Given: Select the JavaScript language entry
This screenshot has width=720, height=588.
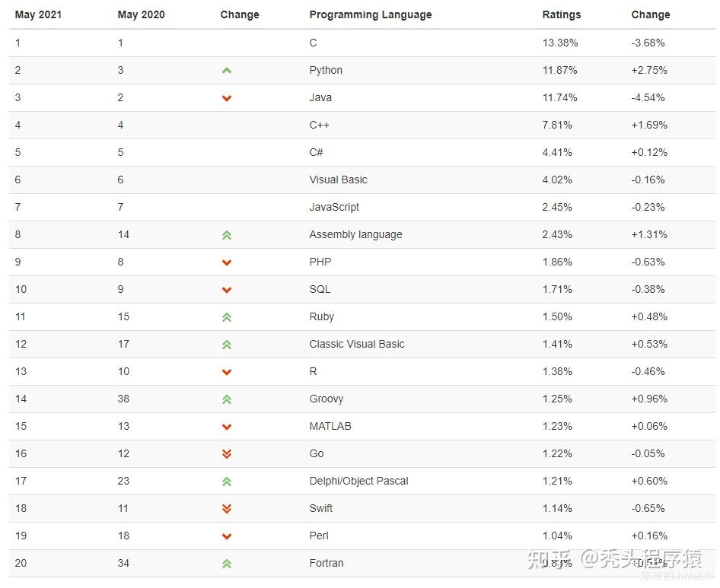Looking at the screenshot, I should pos(334,207).
